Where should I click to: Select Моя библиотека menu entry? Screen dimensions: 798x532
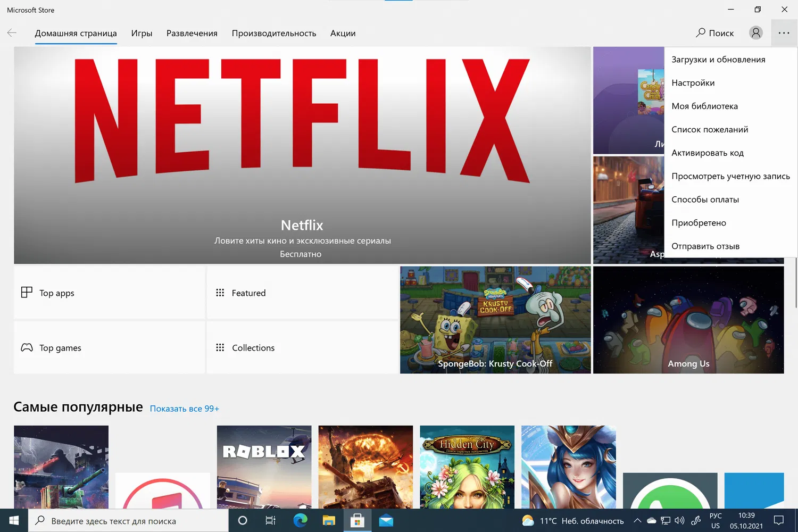click(x=730, y=106)
